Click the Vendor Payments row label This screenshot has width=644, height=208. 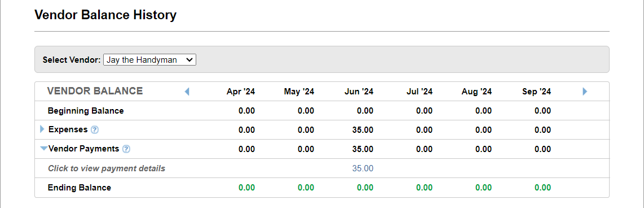click(84, 149)
